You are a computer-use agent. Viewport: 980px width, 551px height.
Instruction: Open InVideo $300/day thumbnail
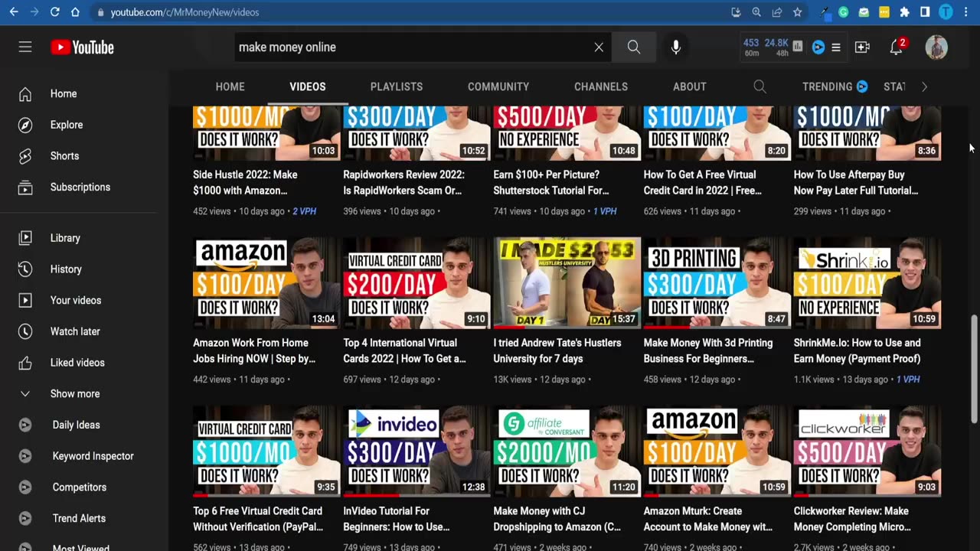tap(416, 451)
